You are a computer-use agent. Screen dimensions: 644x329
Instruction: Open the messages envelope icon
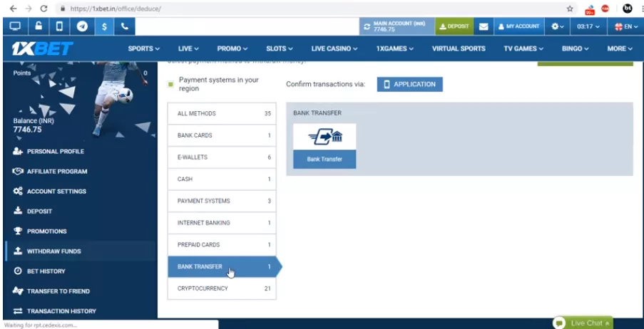[484, 26]
